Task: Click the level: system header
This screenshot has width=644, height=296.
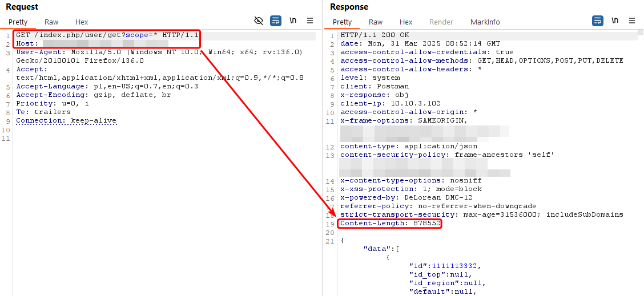Action: coord(370,78)
